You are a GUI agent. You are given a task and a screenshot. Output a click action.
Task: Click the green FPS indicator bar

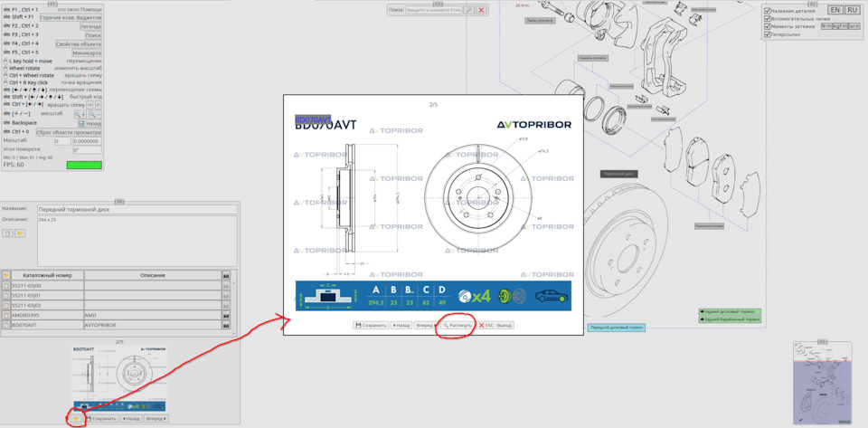(84, 165)
